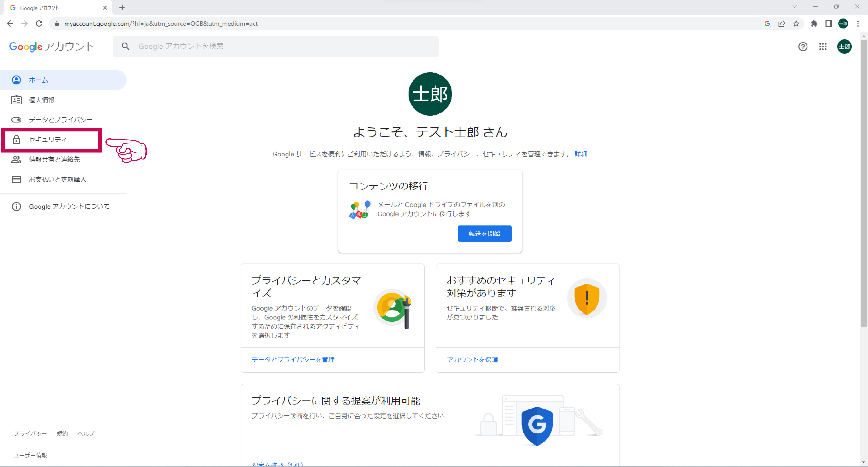Screen dimensions: 868x467
Task: Open おすすめのセキュリティ対策があります card heading
Action: [x=501, y=287]
